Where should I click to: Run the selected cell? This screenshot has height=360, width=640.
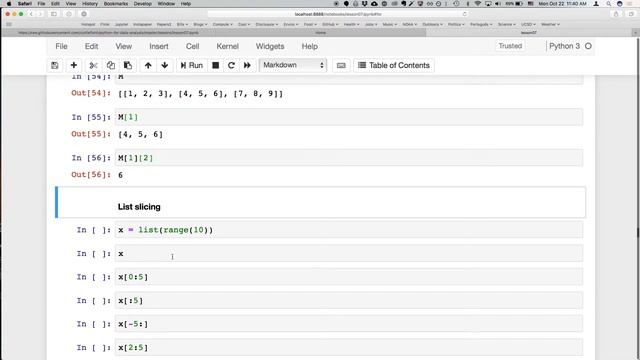pyautogui.click(x=191, y=65)
